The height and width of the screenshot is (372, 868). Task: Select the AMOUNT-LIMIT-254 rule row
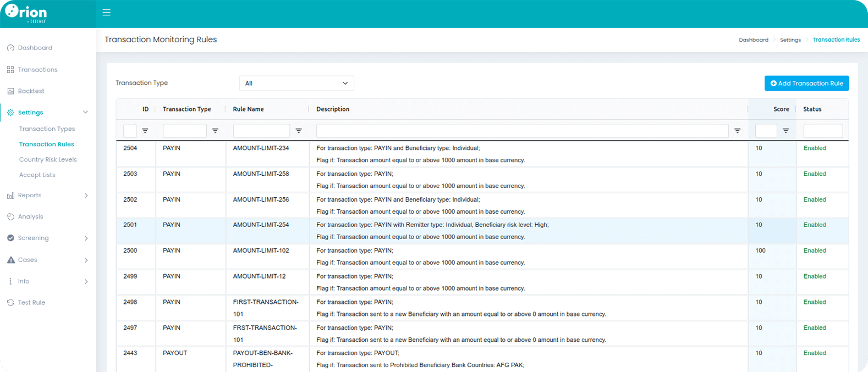pyautogui.click(x=261, y=225)
